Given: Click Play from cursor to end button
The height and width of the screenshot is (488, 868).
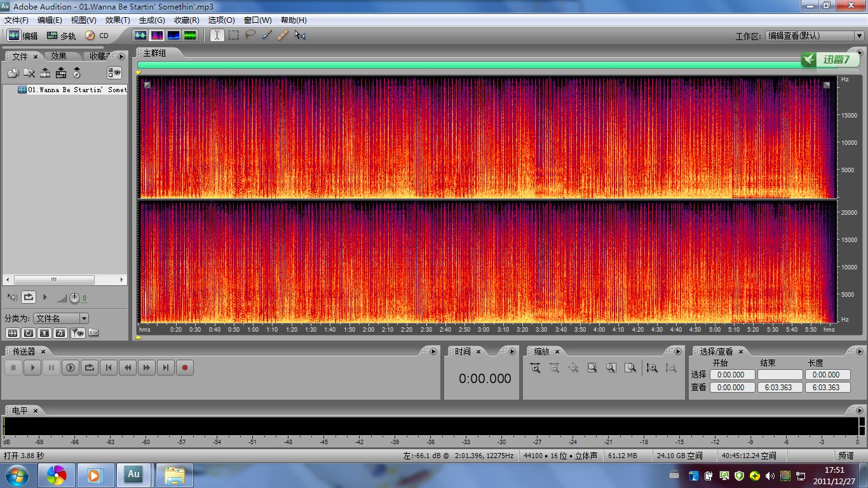Looking at the screenshot, I should 71,367.
